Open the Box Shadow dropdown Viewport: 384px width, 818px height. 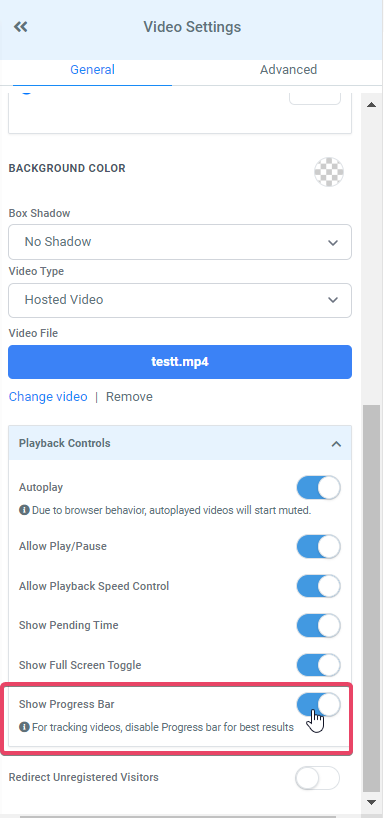(x=179, y=242)
